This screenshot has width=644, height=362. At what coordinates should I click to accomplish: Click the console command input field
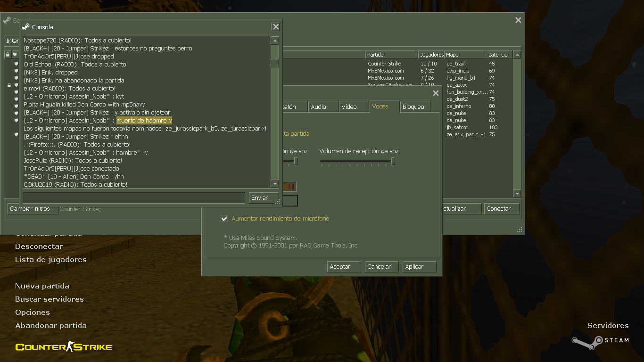133,198
